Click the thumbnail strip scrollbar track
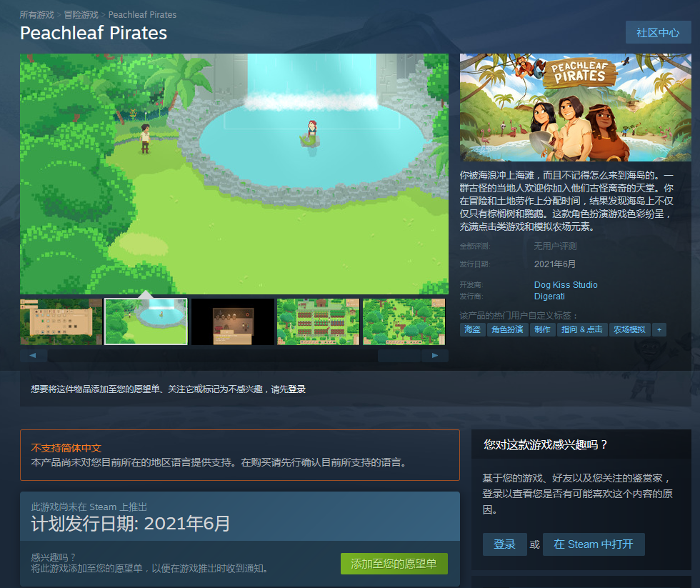Viewport: 700px width, 588px height. [234, 355]
